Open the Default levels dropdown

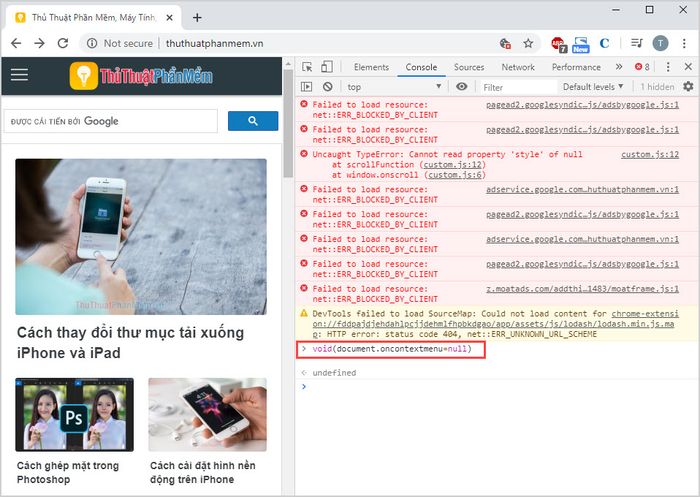593,87
